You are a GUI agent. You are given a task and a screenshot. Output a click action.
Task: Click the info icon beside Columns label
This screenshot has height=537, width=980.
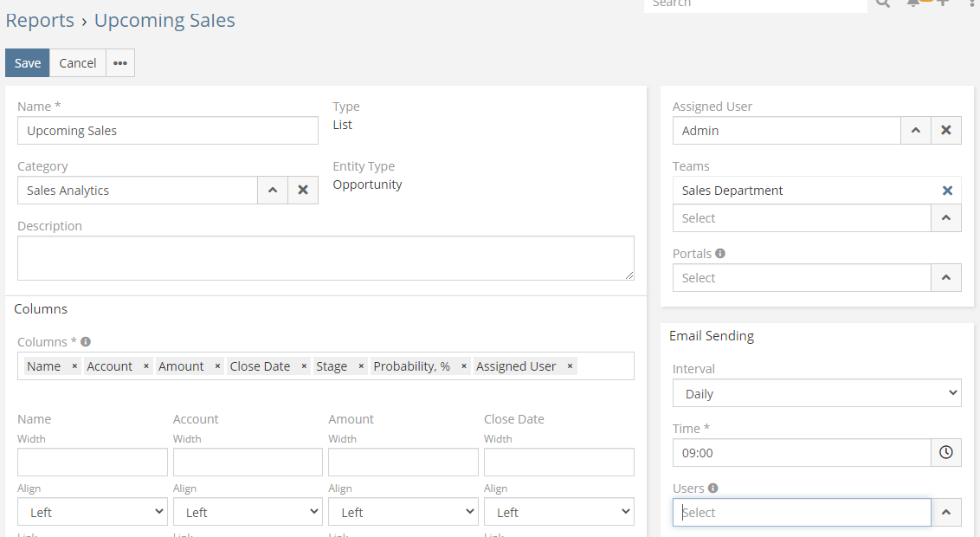tap(86, 342)
